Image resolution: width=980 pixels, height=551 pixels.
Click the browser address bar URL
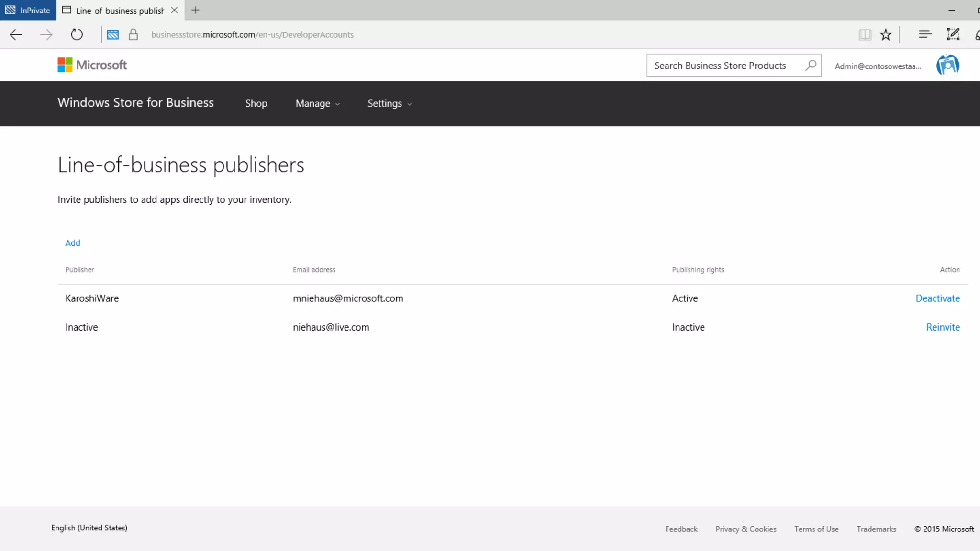(x=252, y=34)
